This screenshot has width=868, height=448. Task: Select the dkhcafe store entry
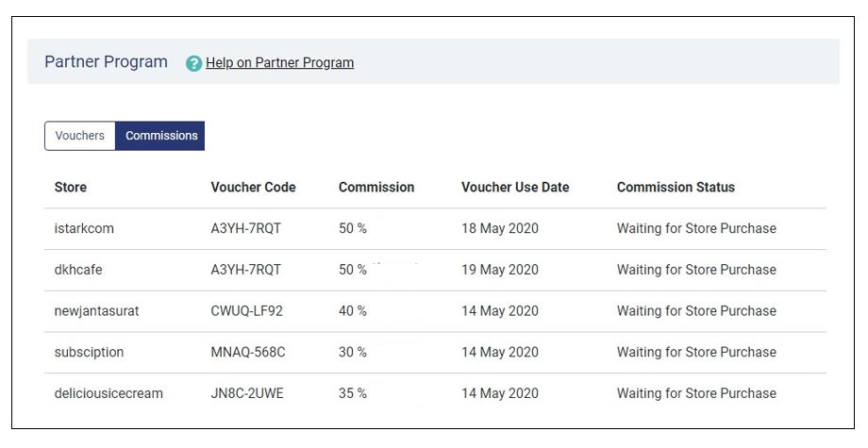78,270
